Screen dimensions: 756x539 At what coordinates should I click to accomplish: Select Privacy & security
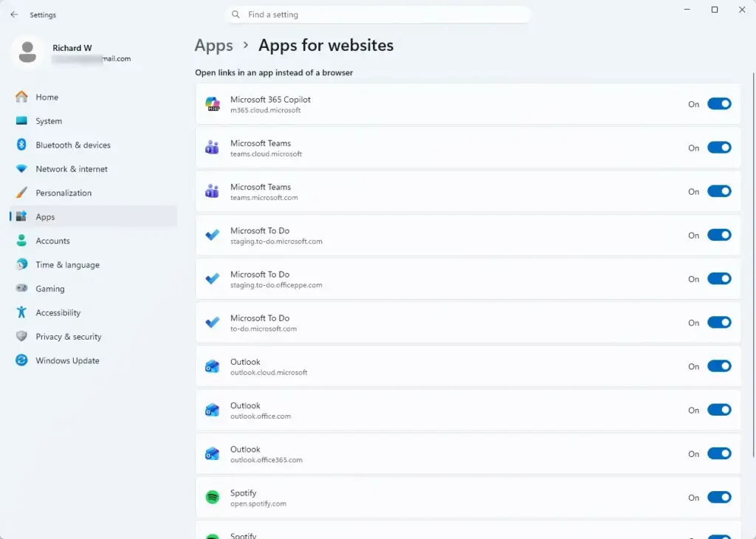[x=94, y=337]
